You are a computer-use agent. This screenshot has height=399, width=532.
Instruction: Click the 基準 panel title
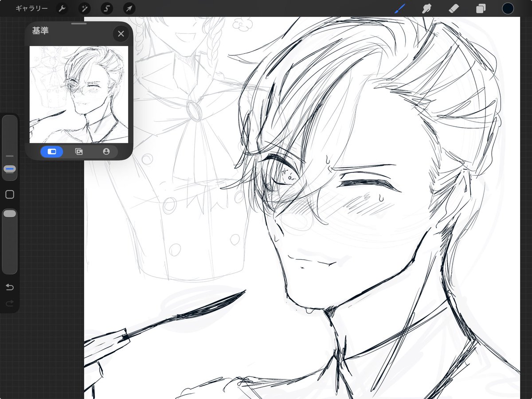click(40, 31)
